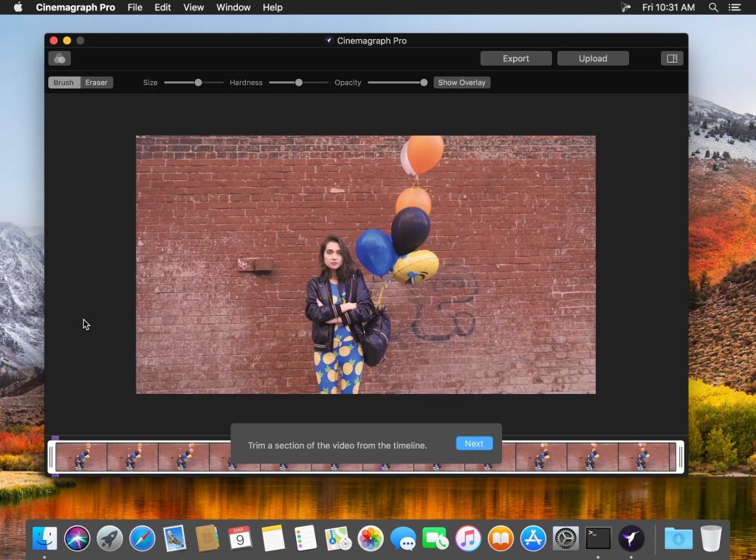Click the Export button
This screenshot has width=756, height=560.
click(515, 58)
